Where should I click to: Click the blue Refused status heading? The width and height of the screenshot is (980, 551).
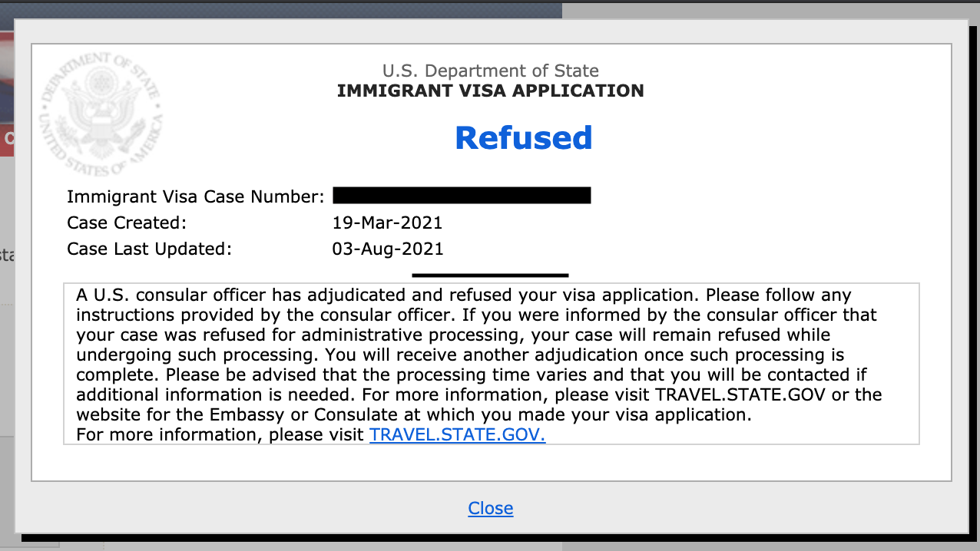tap(523, 137)
